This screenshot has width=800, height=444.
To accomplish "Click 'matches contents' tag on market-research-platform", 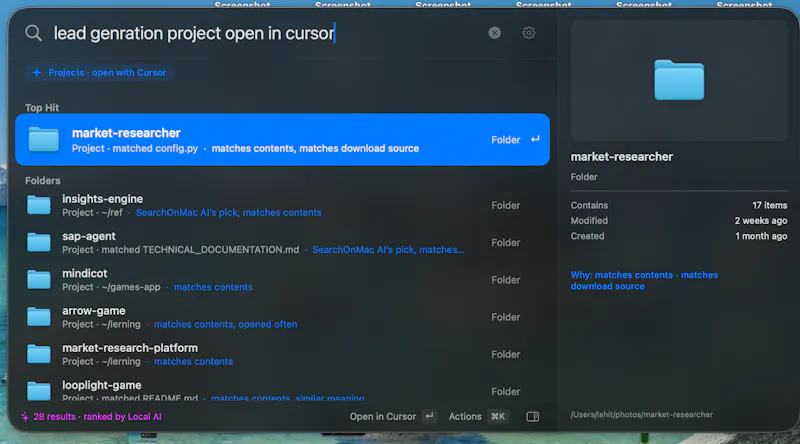I will (x=193, y=361).
